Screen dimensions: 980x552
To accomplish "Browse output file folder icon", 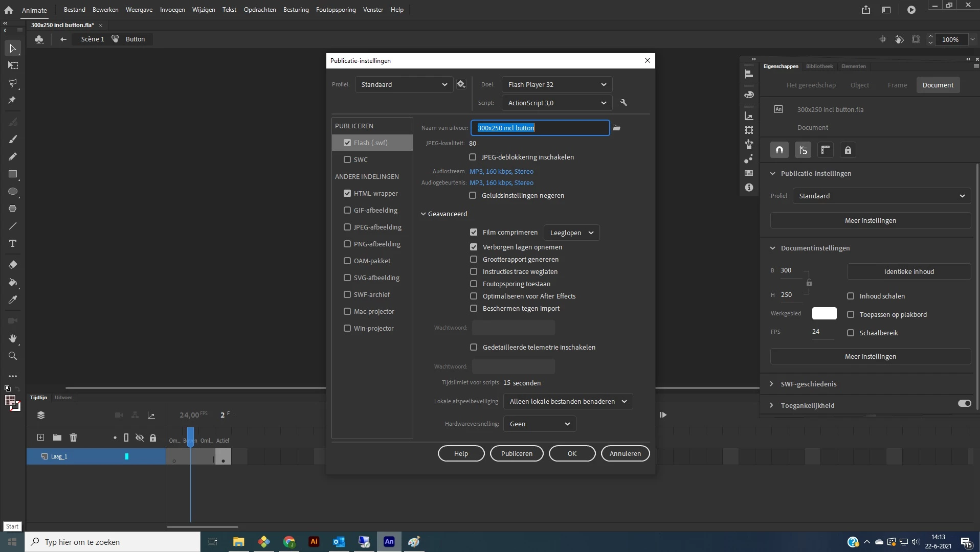I will [x=616, y=128].
